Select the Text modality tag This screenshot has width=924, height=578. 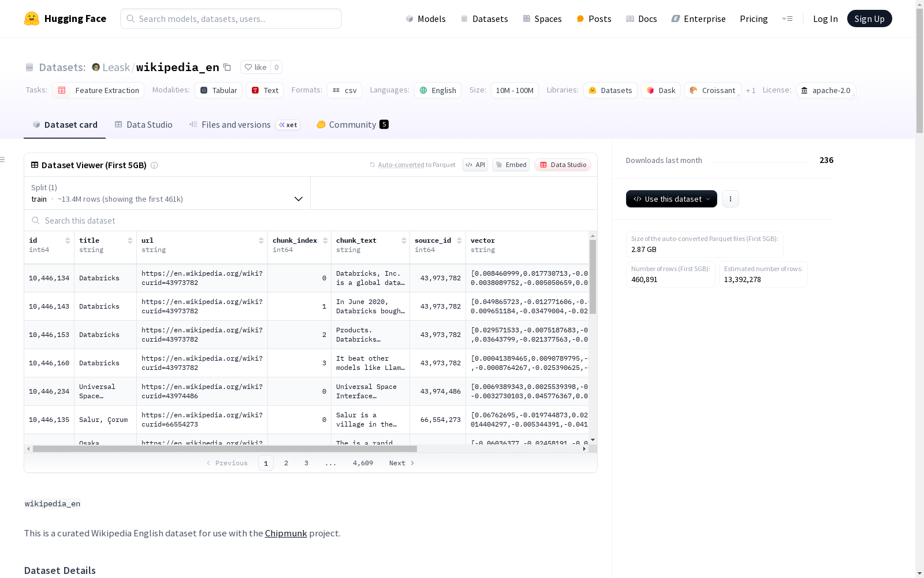point(265,90)
